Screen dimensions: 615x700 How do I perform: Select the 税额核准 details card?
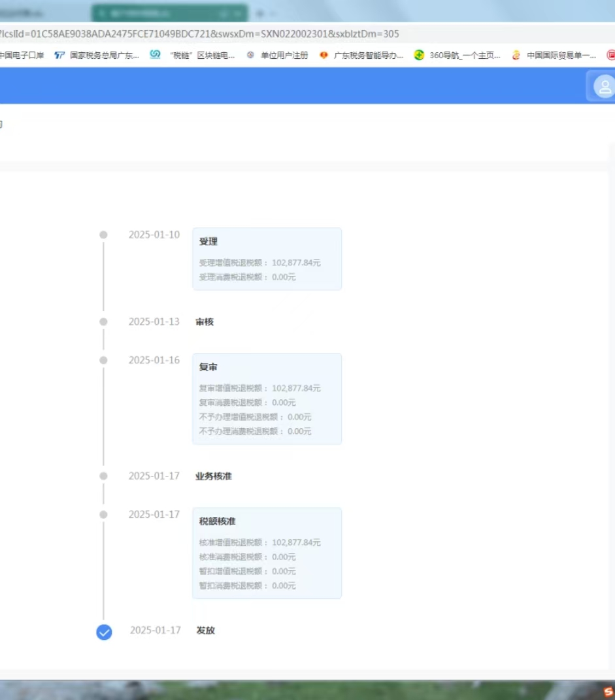(267, 553)
